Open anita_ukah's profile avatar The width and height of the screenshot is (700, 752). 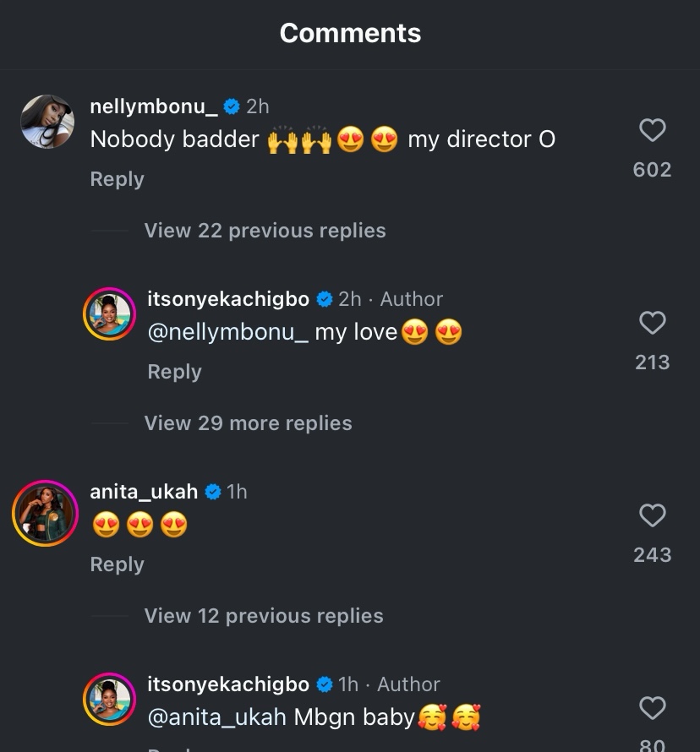(45, 513)
